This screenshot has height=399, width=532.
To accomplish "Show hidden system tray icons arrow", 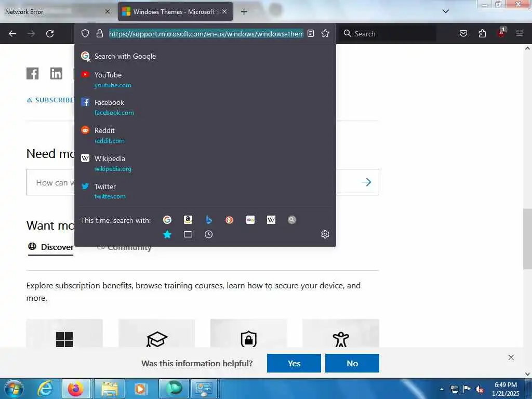I will (x=442, y=389).
